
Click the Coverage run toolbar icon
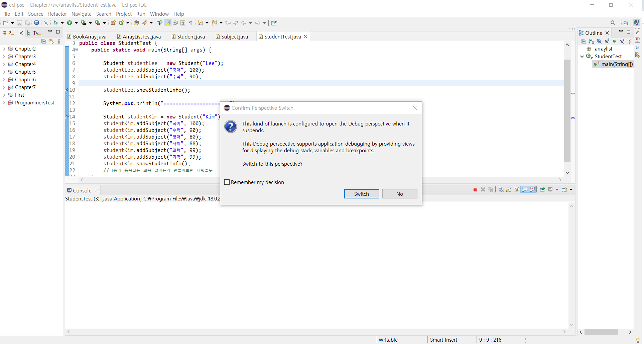(x=84, y=23)
